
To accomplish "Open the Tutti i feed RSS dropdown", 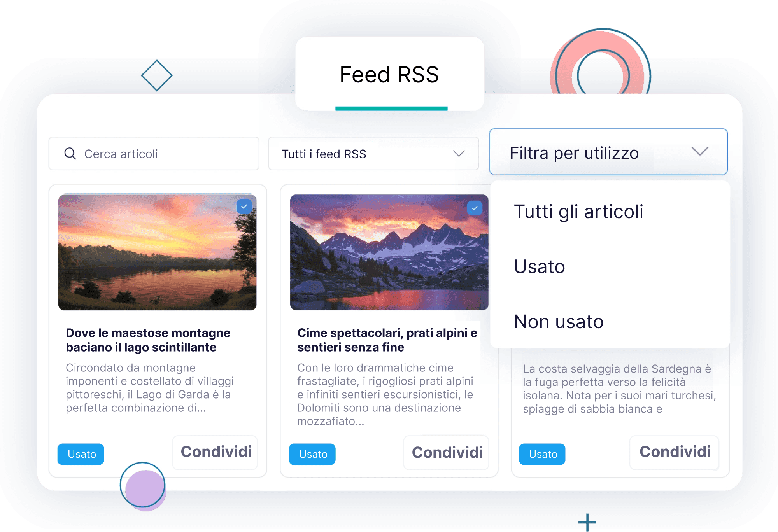I will pyautogui.click(x=373, y=154).
